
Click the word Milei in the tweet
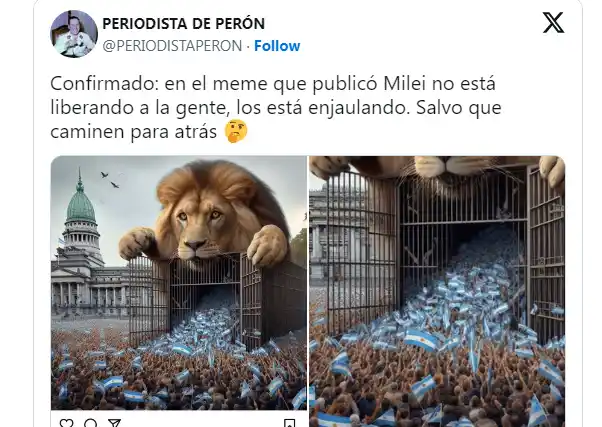[405, 84]
